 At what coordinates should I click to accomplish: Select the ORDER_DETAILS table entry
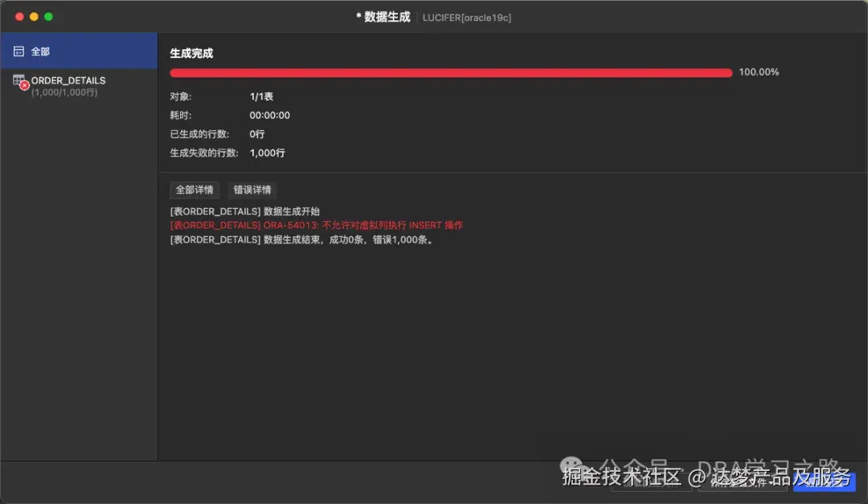click(x=79, y=86)
